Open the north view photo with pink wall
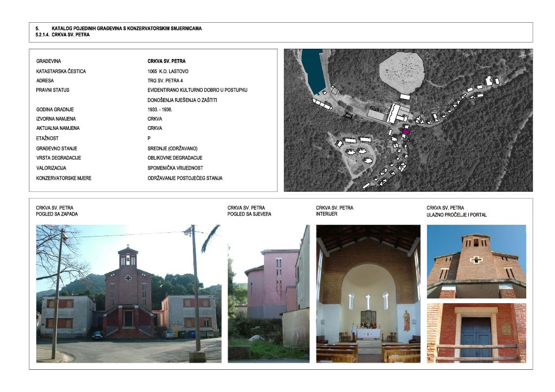Image resolution: width=555 pixels, height=392 pixels. [x=269, y=294]
